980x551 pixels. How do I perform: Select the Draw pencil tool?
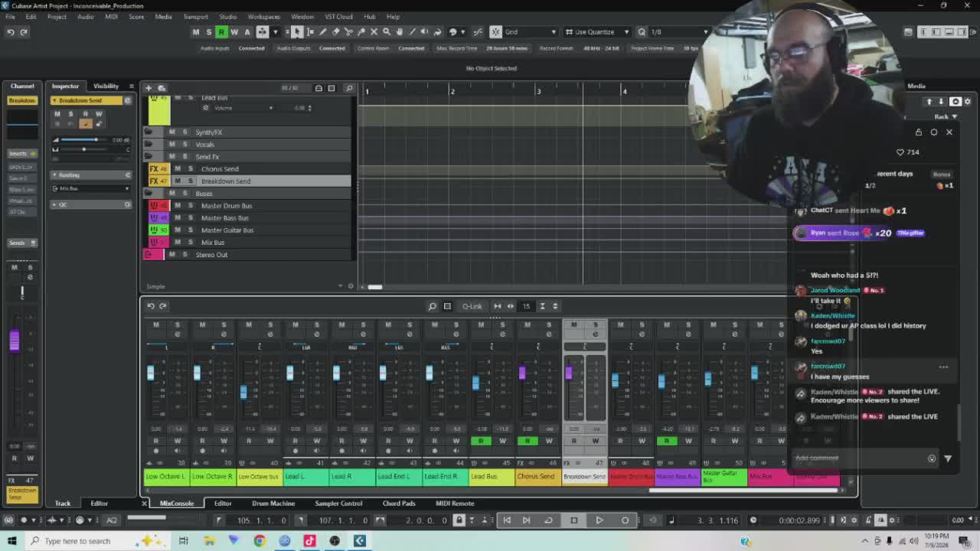point(322,31)
